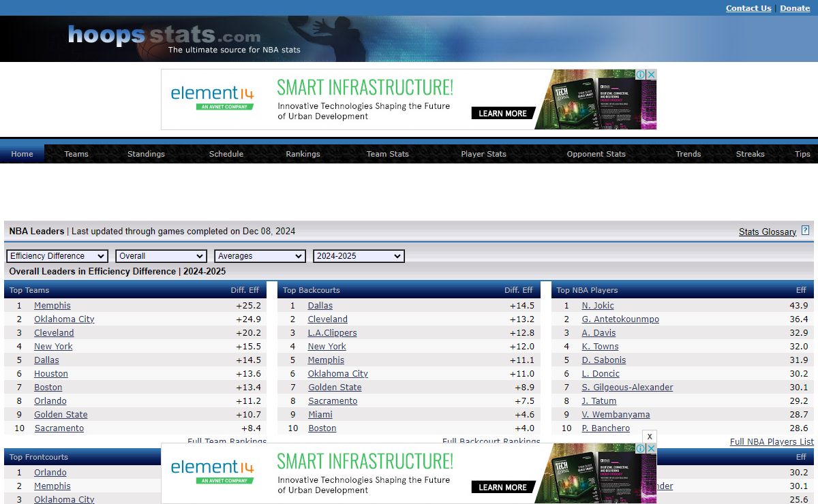Image resolution: width=818 pixels, height=504 pixels.
Task: Go to the Home menu item
Action: pyautogui.click(x=22, y=154)
